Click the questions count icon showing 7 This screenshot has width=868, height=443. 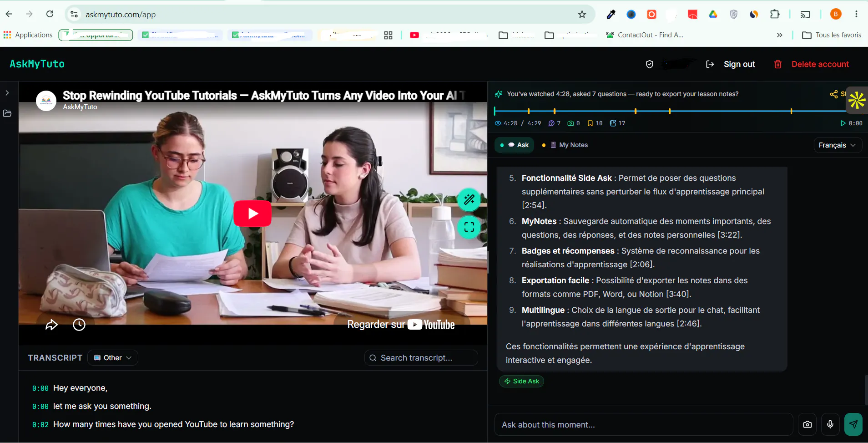[x=551, y=123]
